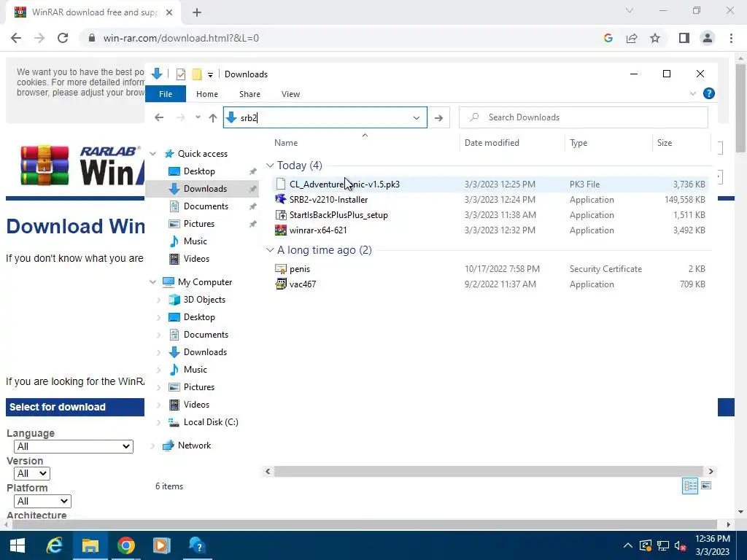Launch Internet Explorer from taskbar

pos(54,545)
